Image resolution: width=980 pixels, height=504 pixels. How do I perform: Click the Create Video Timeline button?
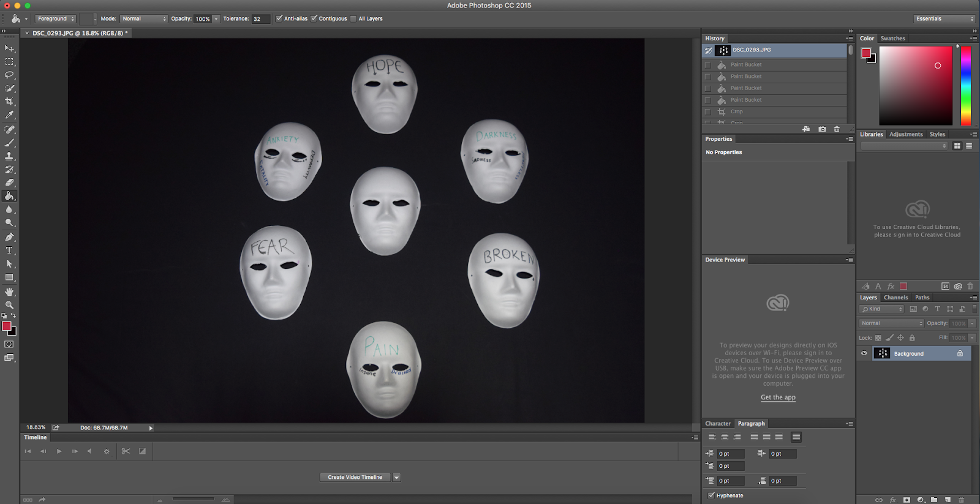pyautogui.click(x=355, y=477)
